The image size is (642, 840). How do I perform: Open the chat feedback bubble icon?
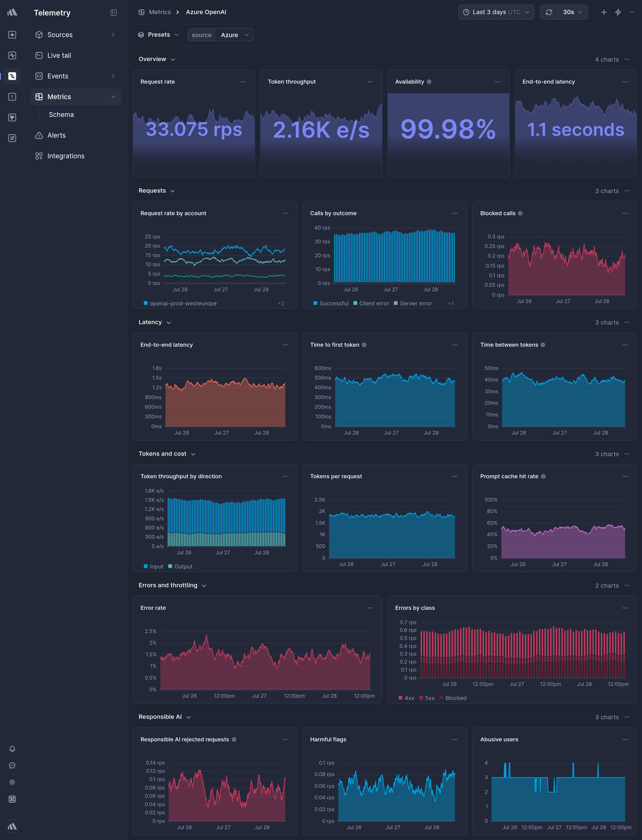pyautogui.click(x=12, y=766)
